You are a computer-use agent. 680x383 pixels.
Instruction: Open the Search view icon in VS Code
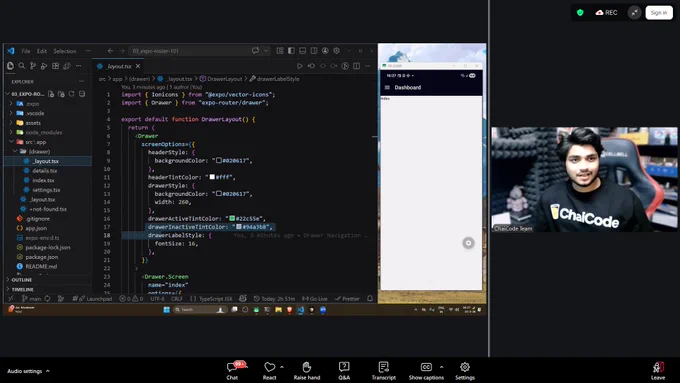pyautogui.click(x=22, y=66)
